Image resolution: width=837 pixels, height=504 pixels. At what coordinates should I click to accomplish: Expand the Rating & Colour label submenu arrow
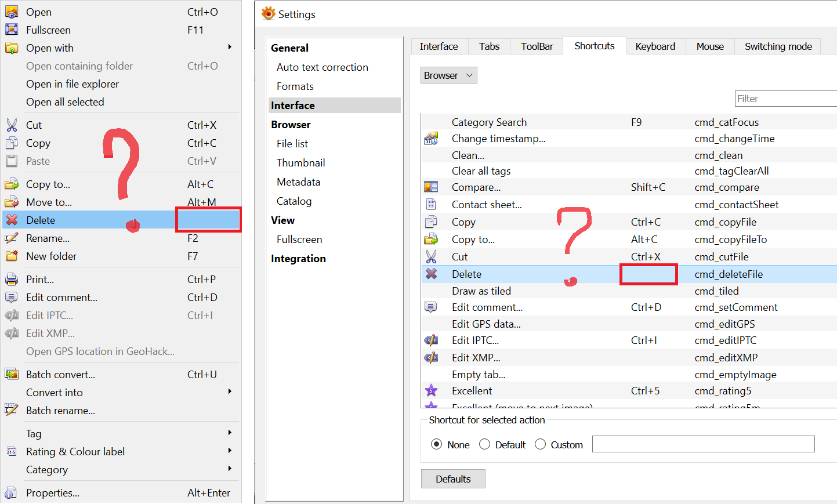click(230, 451)
